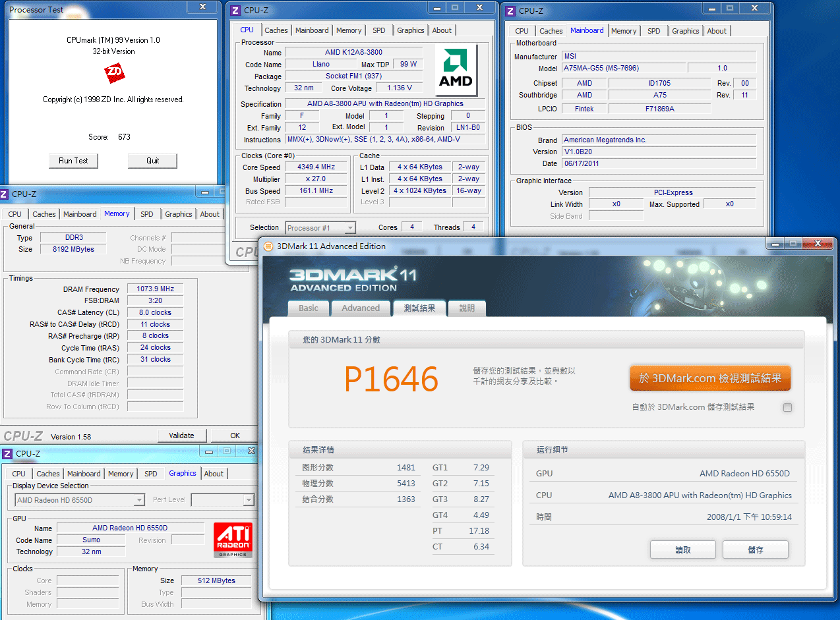Click OK in CPU-Z Memory window
The width and height of the screenshot is (840, 620).
[x=235, y=436]
